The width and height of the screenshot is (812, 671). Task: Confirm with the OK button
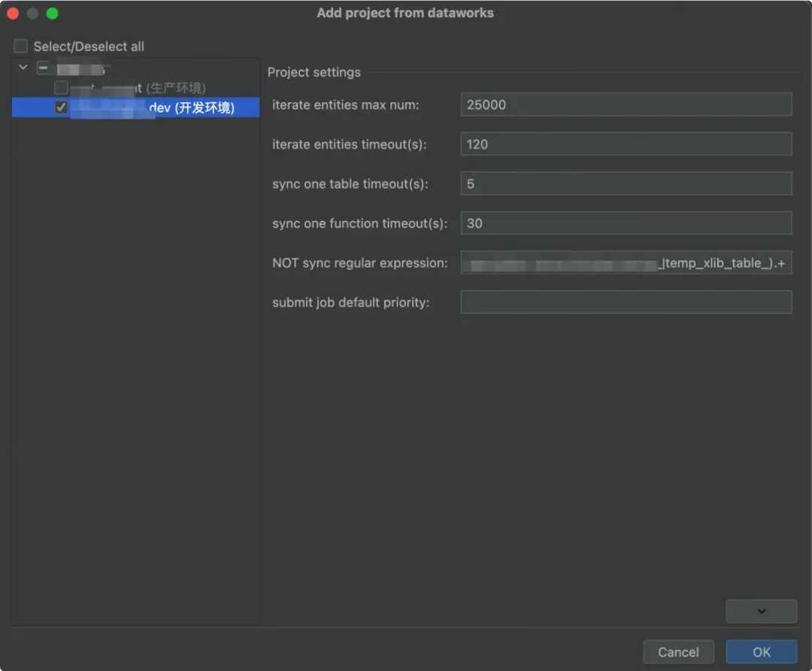(761, 652)
